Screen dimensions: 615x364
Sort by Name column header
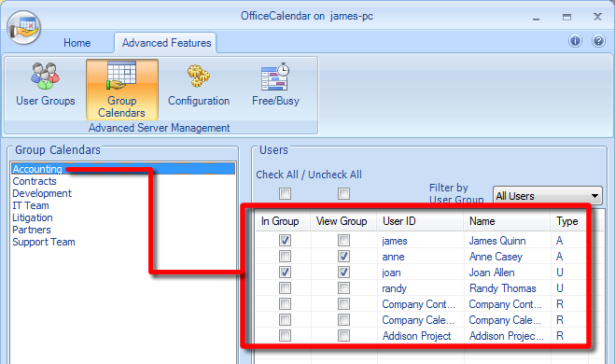[x=507, y=221]
